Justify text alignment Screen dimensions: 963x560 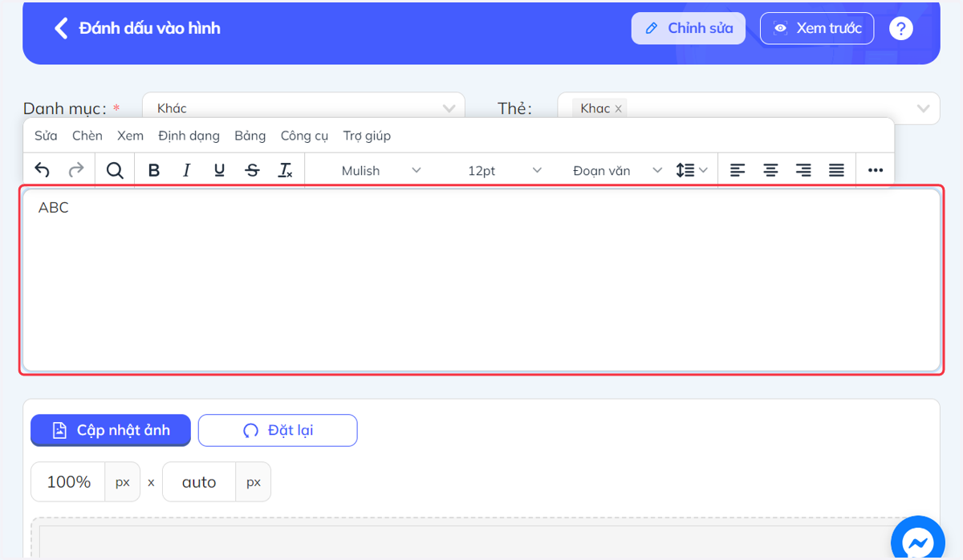[x=836, y=170]
